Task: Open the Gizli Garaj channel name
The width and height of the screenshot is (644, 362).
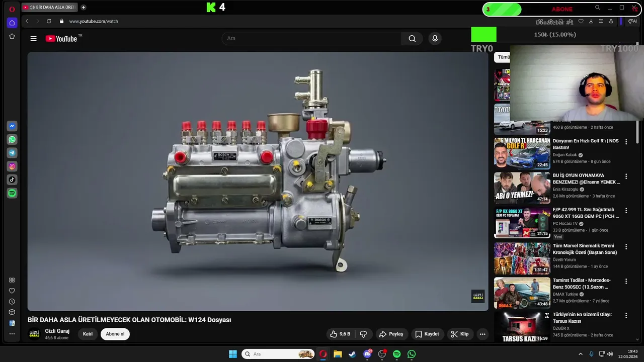Action: click(x=57, y=331)
